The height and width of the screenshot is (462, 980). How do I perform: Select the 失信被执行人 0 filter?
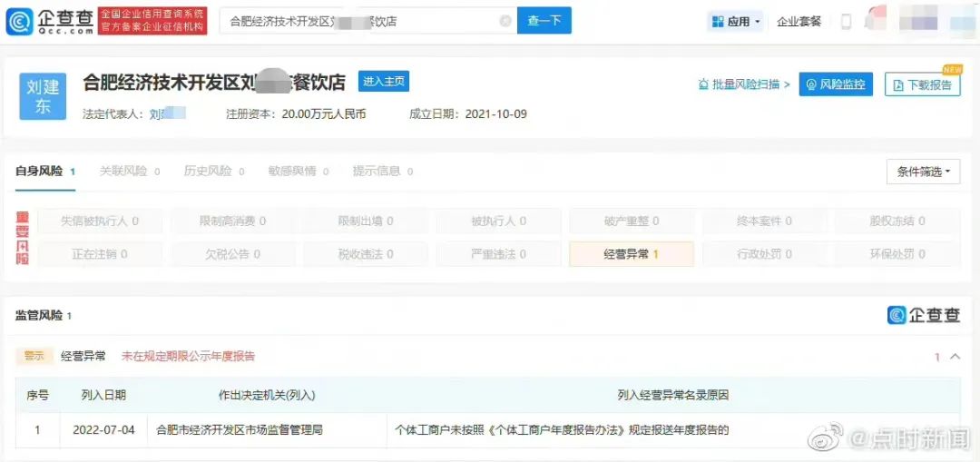point(100,221)
